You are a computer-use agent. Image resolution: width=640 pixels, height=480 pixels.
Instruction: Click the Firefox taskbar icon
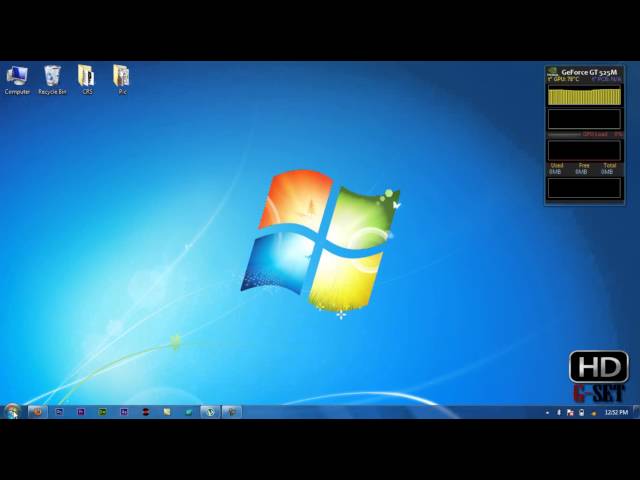(x=38, y=412)
